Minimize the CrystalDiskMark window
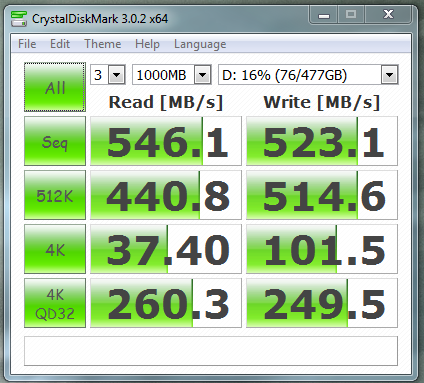The image size is (424, 383). pos(324,15)
